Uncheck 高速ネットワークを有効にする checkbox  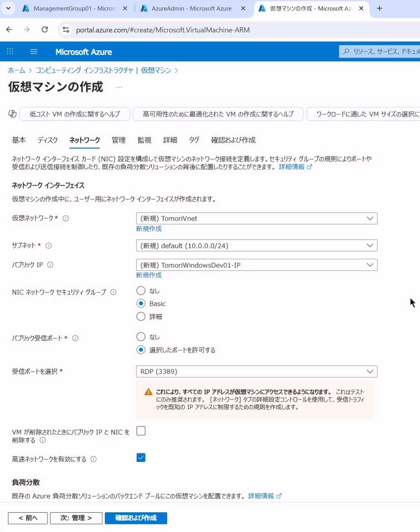tap(141, 458)
